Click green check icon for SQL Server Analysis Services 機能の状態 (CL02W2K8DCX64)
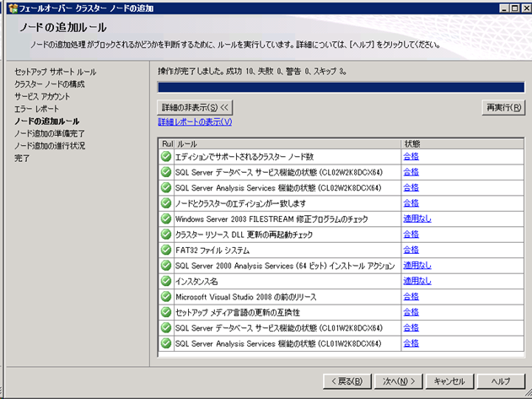Screen dimensions: 532x399 [x=166, y=188]
